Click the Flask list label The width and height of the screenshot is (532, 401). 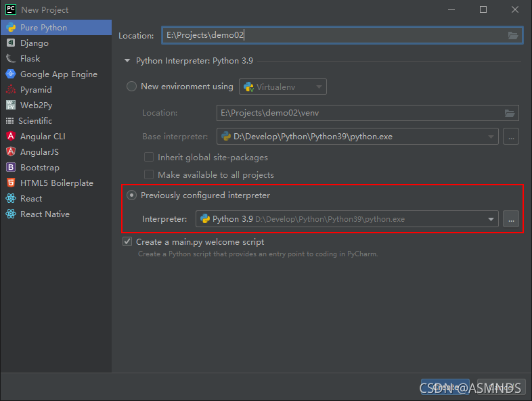pos(30,59)
